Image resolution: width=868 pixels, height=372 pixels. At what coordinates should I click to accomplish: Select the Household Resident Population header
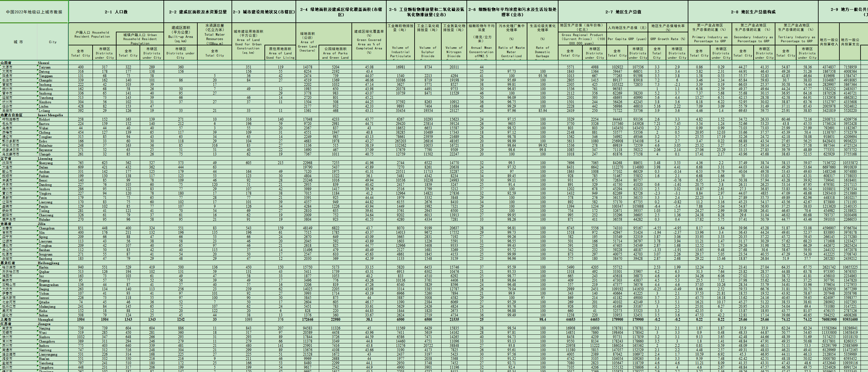[x=92, y=34]
